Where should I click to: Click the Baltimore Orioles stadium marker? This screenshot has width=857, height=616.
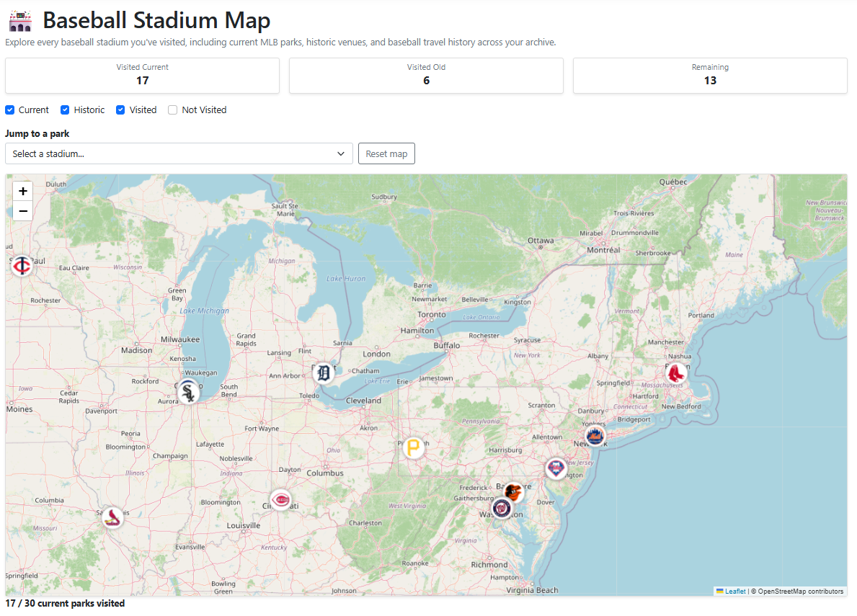[x=512, y=492]
